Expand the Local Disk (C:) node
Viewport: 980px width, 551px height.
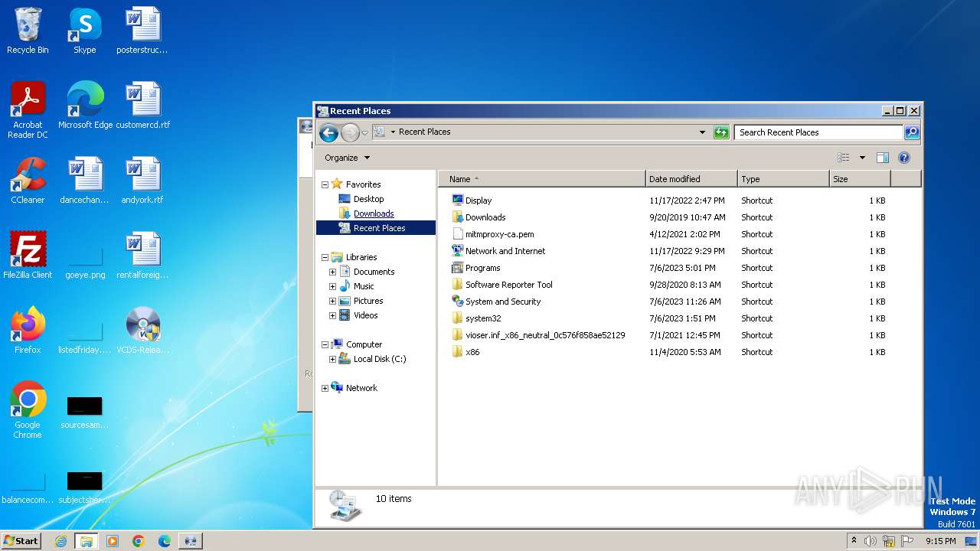(332, 359)
